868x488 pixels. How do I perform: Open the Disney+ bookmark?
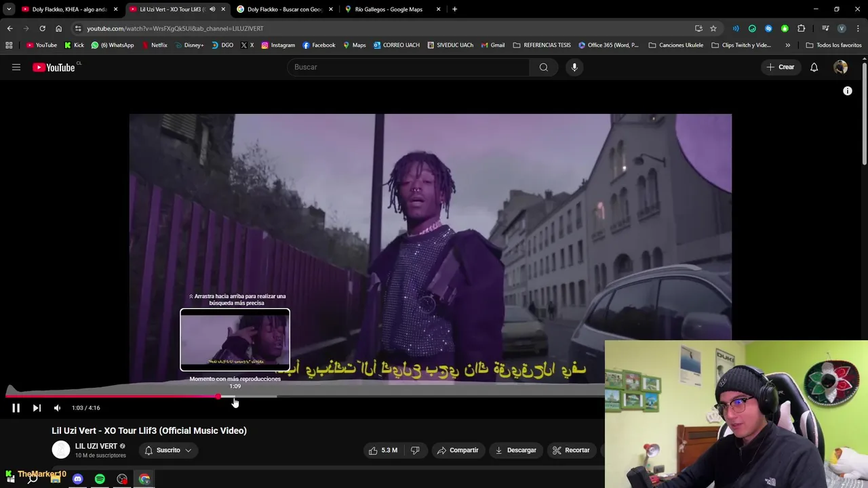click(189, 45)
